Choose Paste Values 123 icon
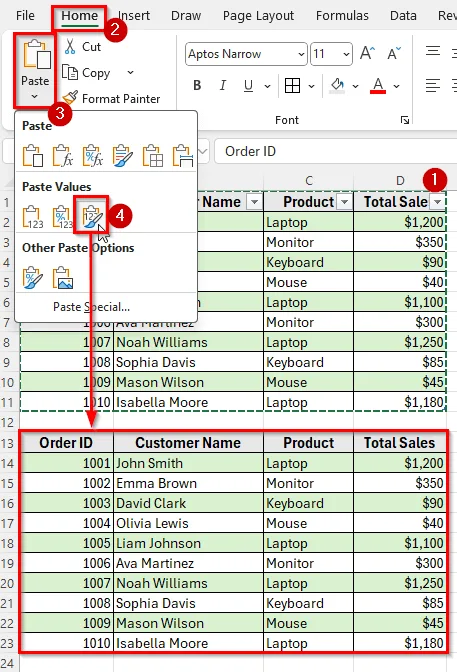This screenshot has width=457, height=672. [33, 217]
